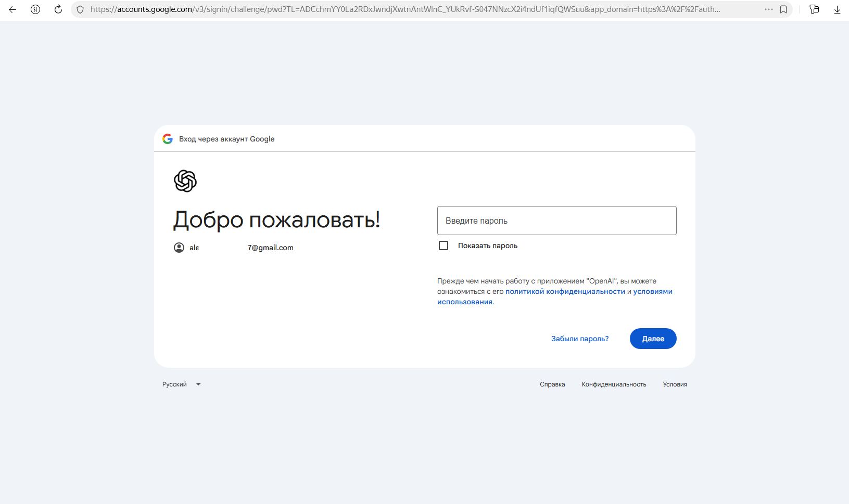Open the "Забыли пароль?" link
849x504 pixels.
580,339
